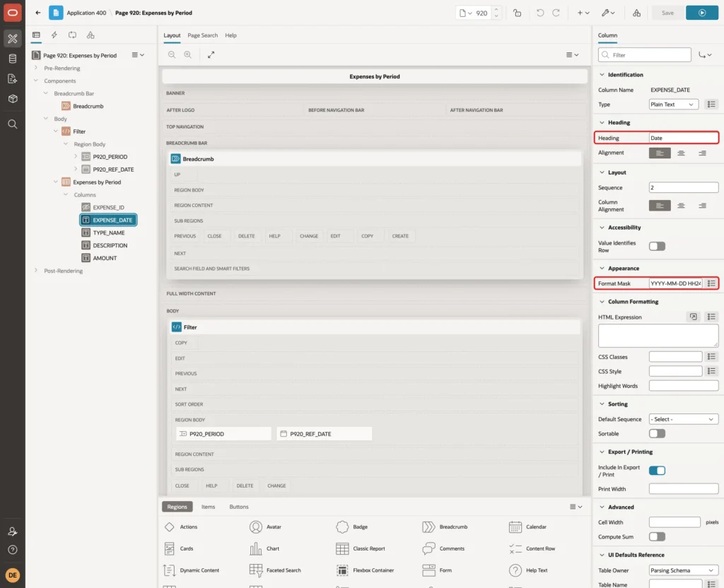This screenshot has width=724, height=588.
Task: Open the administration user icon
Action: click(13, 531)
